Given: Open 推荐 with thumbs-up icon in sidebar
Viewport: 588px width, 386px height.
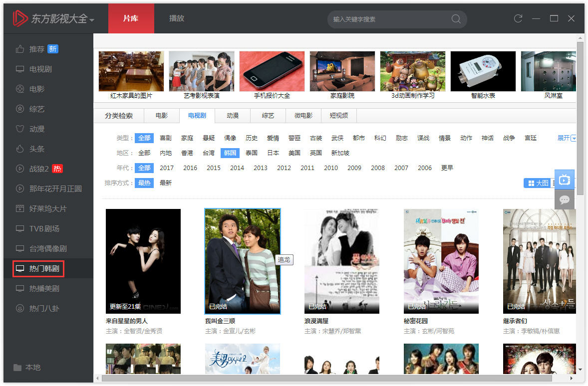Looking at the screenshot, I should 37,49.
